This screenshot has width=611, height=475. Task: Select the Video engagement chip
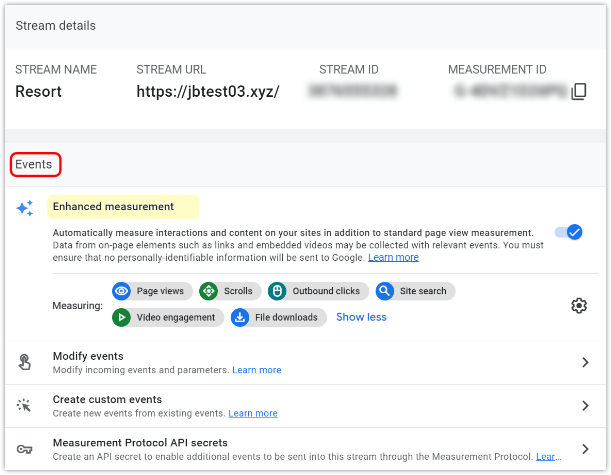(x=166, y=317)
